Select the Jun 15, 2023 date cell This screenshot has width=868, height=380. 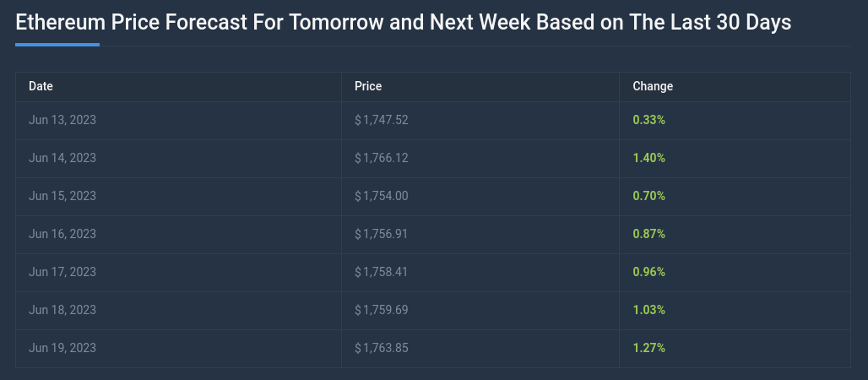[62, 196]
